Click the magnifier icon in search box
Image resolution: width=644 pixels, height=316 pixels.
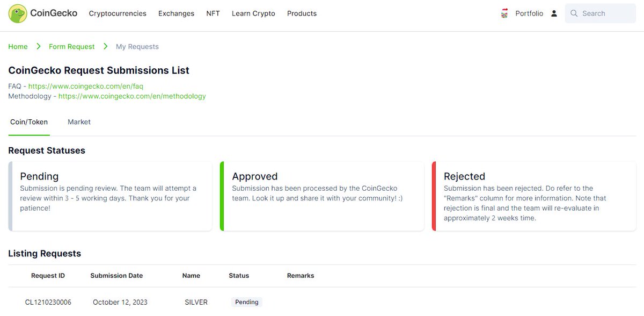coord(574,13)
